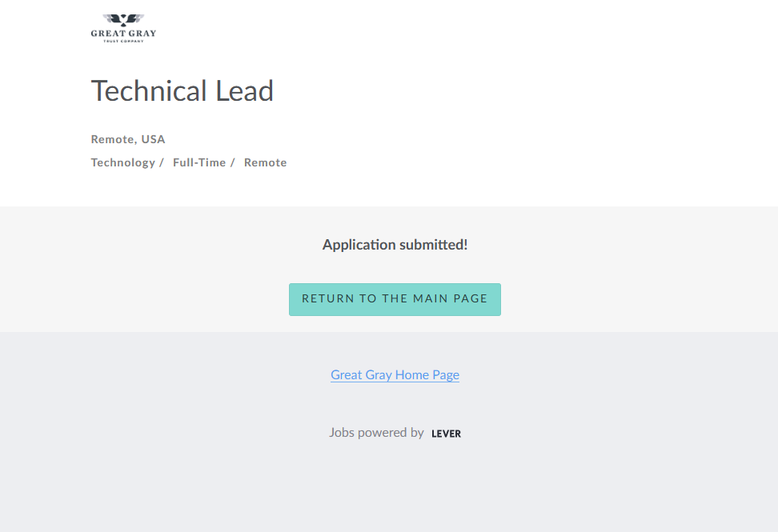The image size is (778, 532).
Task: Select the Full-Time commitment label
Action: point(199,162)
